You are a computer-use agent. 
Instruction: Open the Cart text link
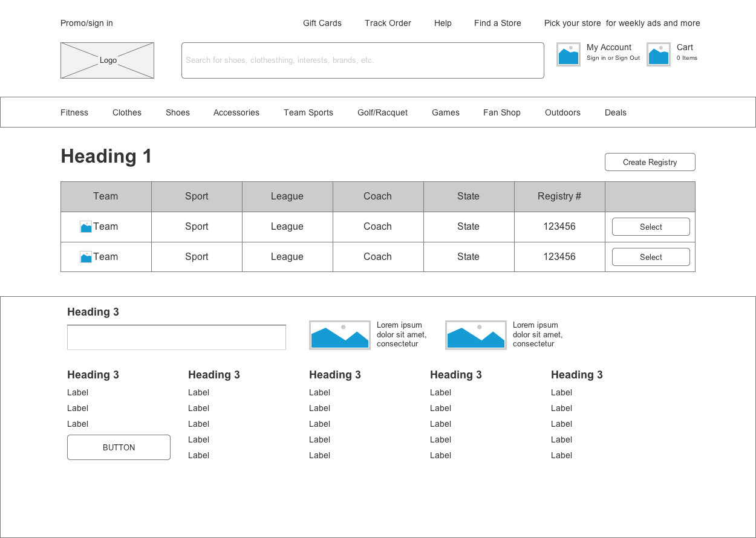pyautogui.click(x=685, y=47)
